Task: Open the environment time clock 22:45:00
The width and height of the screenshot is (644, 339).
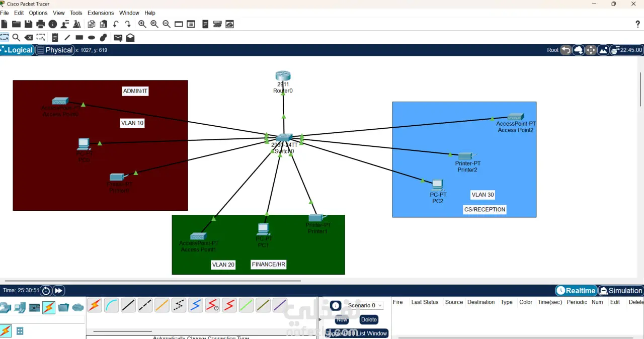Action: click(626, 50)
